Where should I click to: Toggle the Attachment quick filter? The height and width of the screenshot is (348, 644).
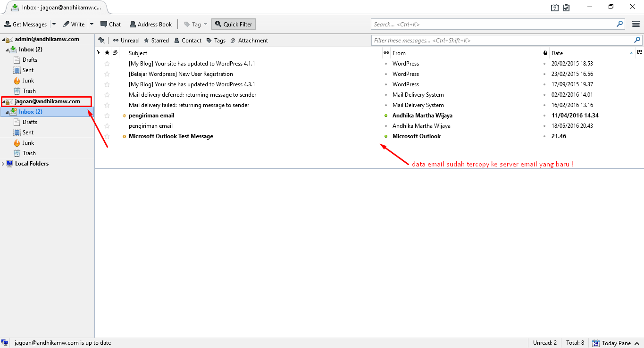coord(249,41)
